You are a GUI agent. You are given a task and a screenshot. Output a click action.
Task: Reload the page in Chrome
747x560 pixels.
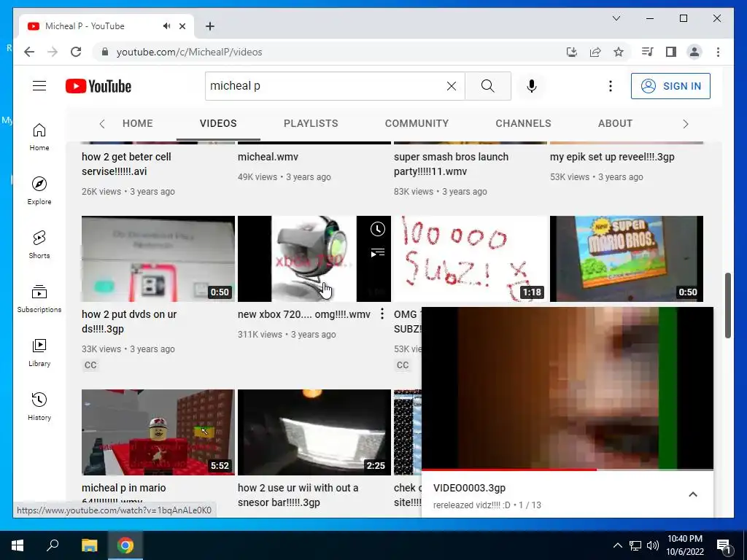point(76,52)
